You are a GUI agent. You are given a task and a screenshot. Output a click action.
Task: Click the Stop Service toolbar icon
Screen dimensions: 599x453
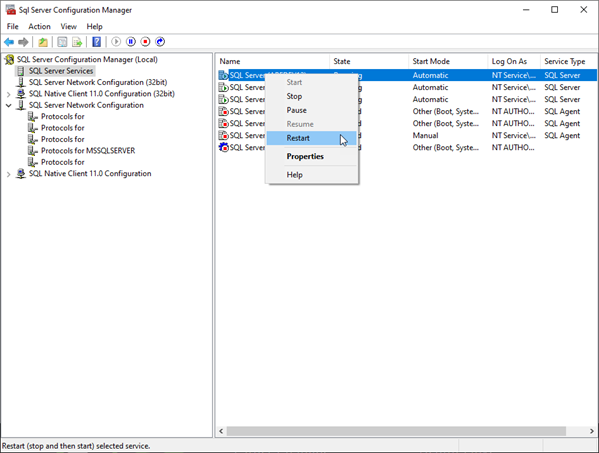point(145,42)
